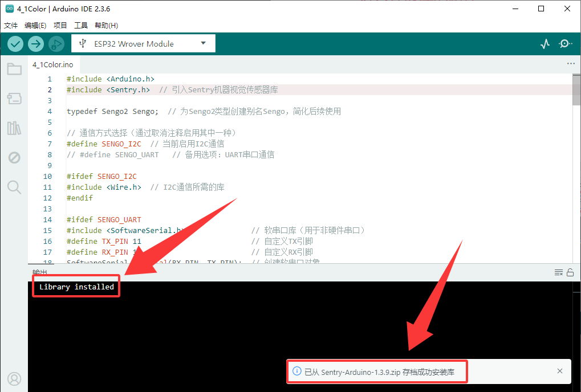581x392 pixels.
Task: Click the Upload arrow button
Action: (36, 44)
